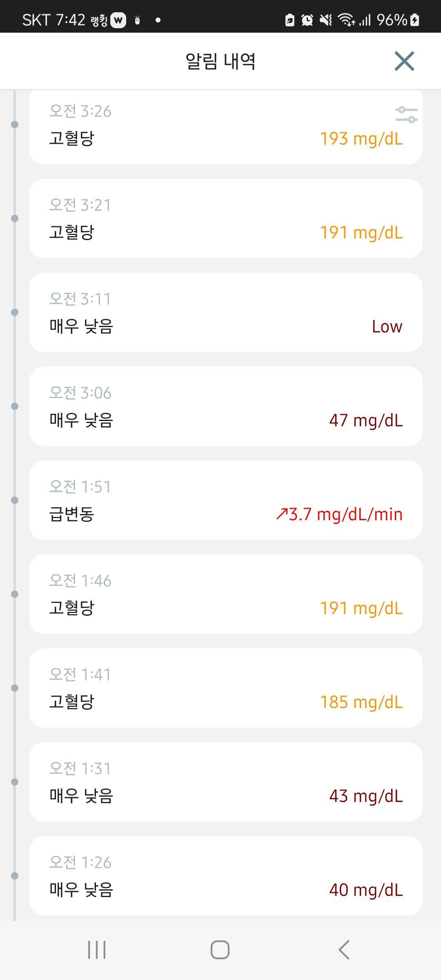The height and width of the screenshot is (980, 441).
Task: Click the timeline dot beside 오전 3:06
Action: pos(15,406)
